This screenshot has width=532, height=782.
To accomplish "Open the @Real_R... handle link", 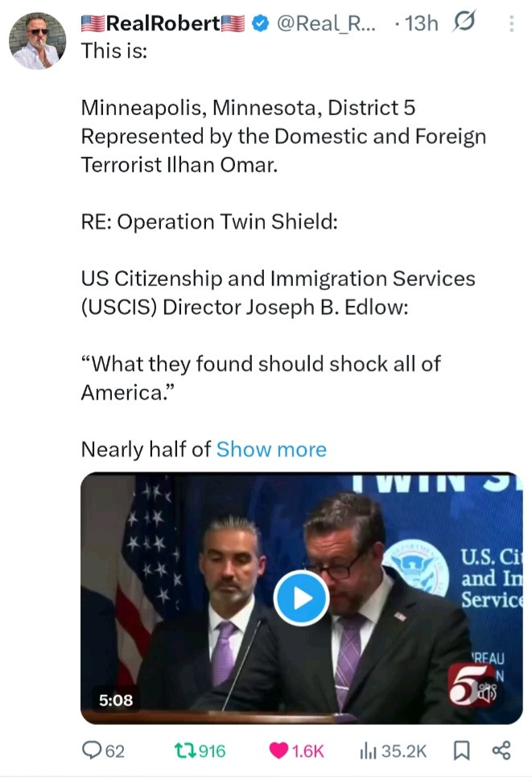I will pyautogui.click(x=326, y=23).
